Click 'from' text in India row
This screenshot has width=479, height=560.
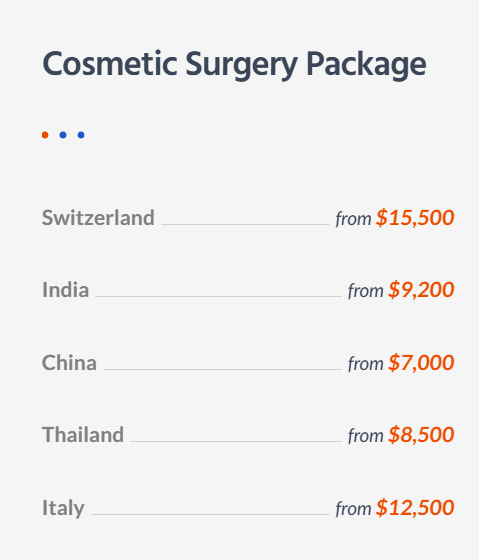[x=366, y=290]
